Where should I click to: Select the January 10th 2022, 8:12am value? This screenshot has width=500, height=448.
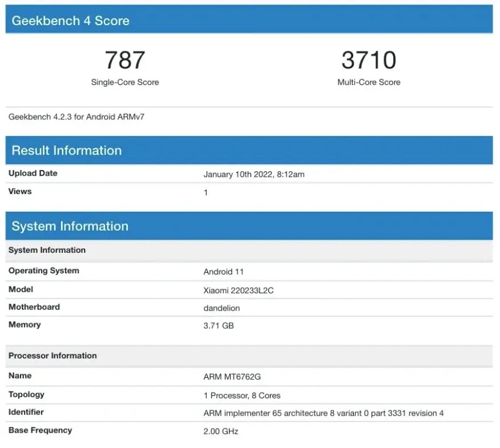[254, 175]
